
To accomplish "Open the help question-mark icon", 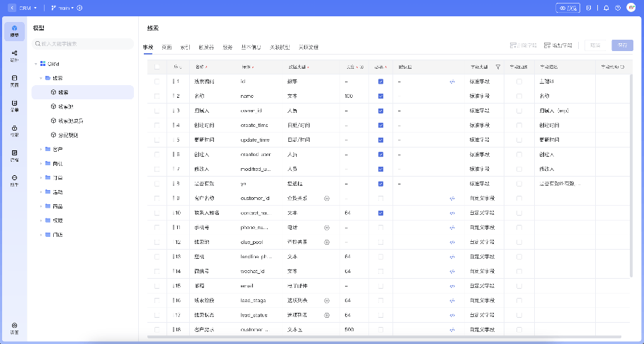I will point(618,8).
